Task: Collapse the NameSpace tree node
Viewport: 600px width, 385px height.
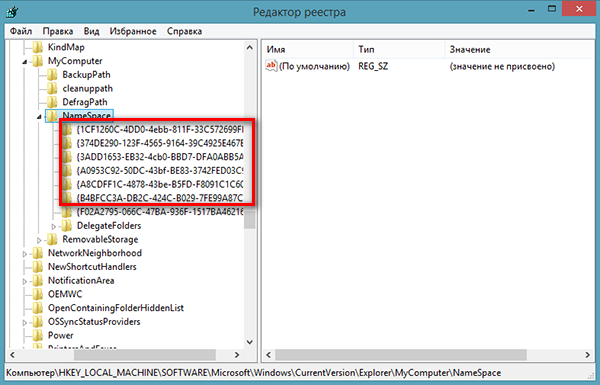Action: point(39,116)
